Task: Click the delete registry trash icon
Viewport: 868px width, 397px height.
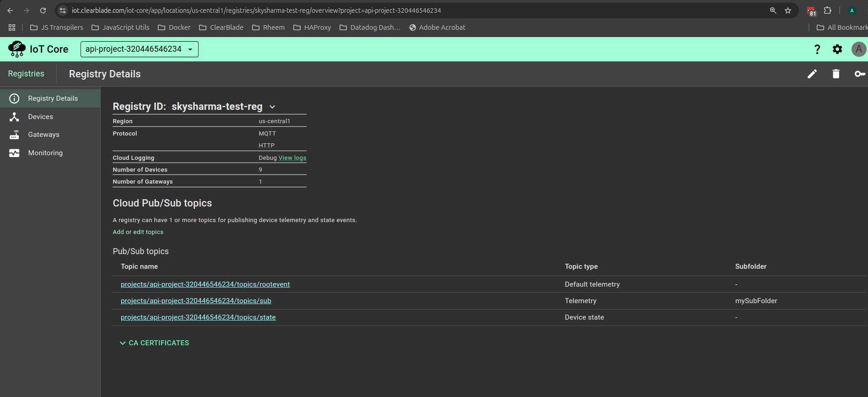Action: [836, 74]
